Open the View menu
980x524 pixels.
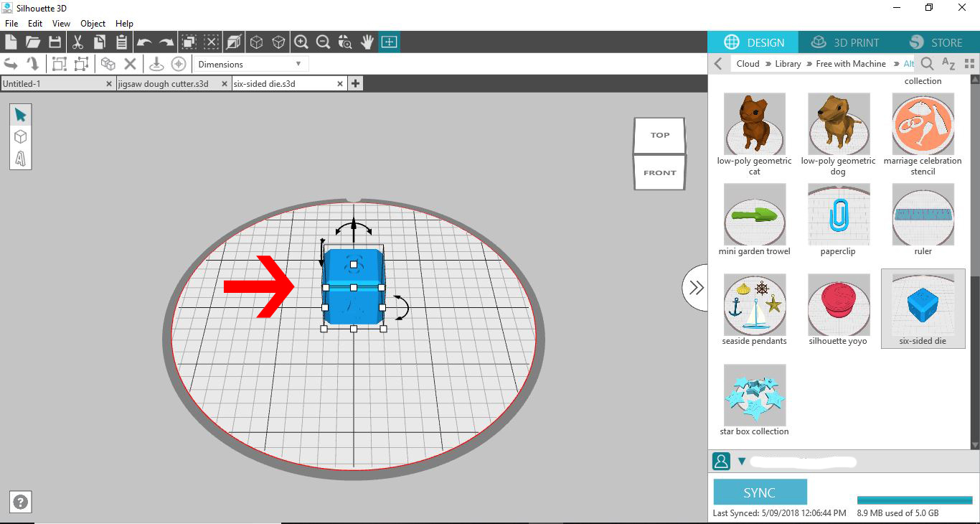[61, 24]
